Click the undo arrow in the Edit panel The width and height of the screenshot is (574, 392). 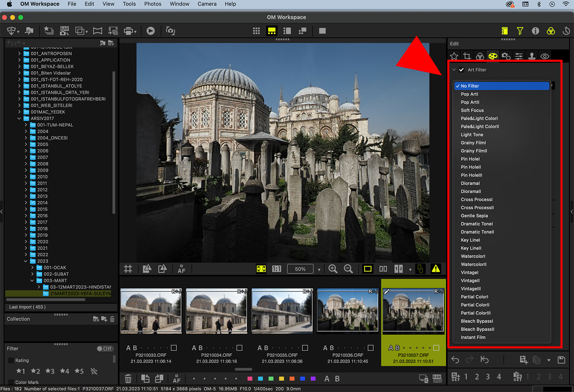coord(455,359)
